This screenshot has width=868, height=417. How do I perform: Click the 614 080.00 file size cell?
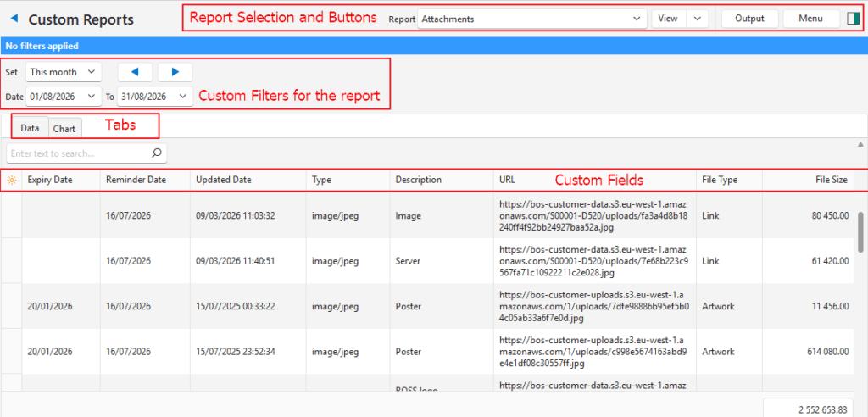click(808, 352)
